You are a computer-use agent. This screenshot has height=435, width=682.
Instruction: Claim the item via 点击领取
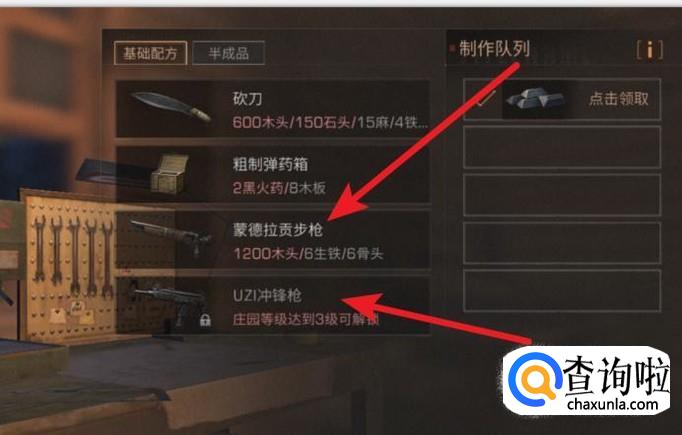618,99
